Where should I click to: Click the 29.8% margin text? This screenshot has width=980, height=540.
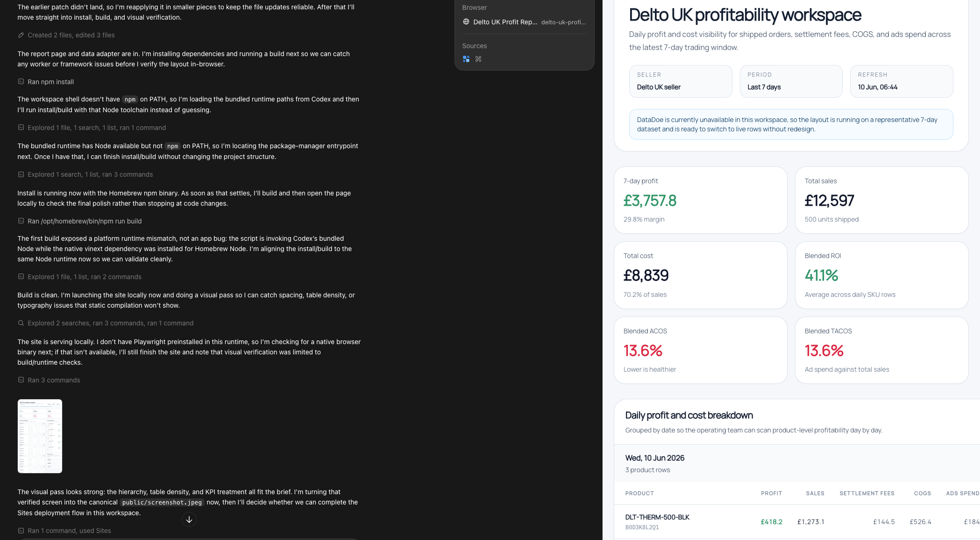tap(644, 219)
